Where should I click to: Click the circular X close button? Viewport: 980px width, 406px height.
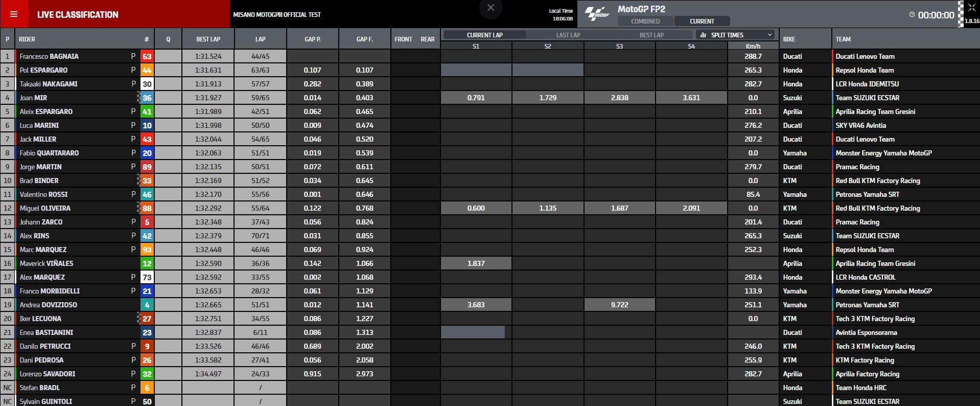(x=491, y=8)
